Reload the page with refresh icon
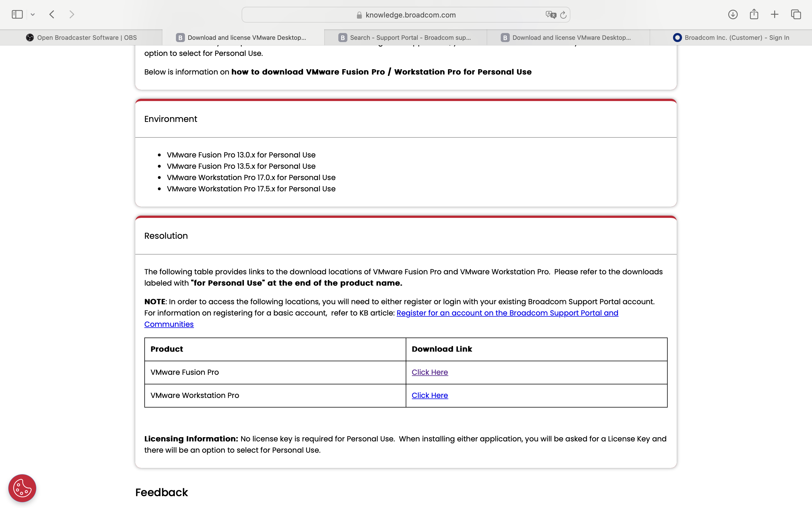This screenshot has height=508, width=812. tap(563, 15)
